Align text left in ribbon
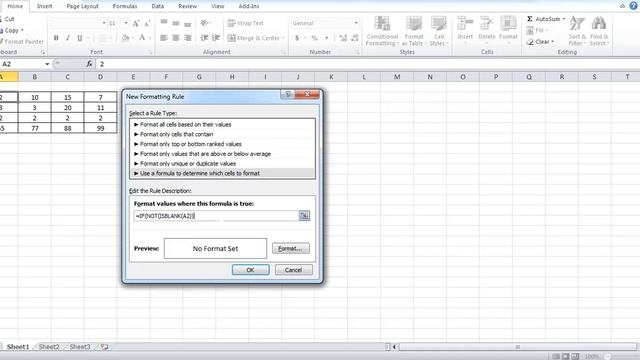The height and width of the screenshot is (360, 640). pyautogui.click(x=164, y=38)
